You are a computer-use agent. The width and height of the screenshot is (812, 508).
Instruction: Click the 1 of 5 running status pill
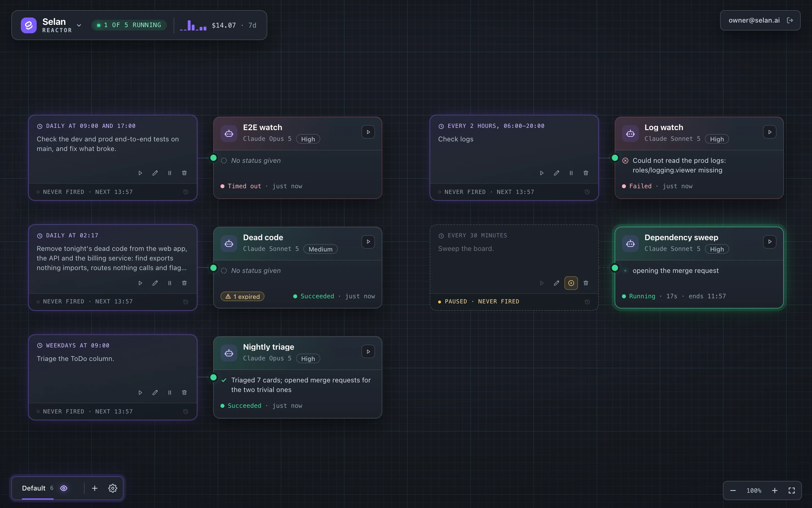(129, 25)
